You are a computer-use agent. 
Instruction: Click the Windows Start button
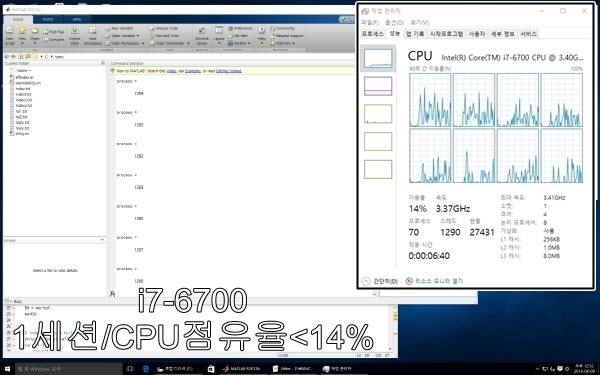(7, 369)
